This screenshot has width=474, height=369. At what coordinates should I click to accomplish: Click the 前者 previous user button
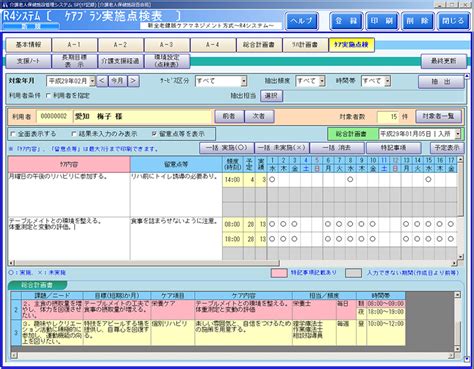[229, 116]
